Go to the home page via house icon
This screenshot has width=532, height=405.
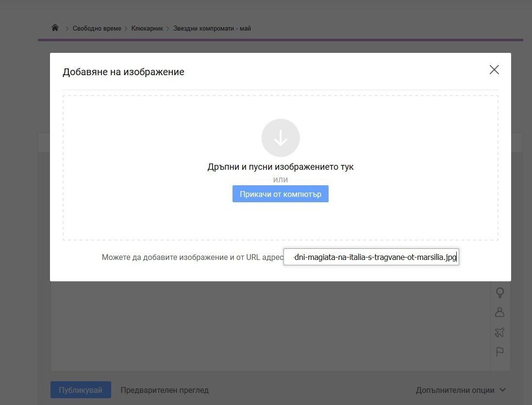(55, 28)
